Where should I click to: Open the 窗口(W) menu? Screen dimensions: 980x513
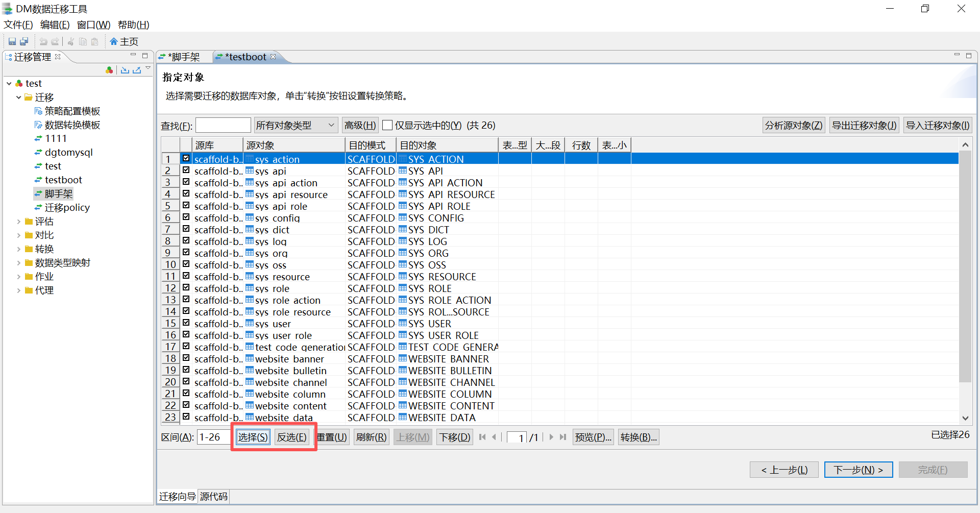[93, 25]
